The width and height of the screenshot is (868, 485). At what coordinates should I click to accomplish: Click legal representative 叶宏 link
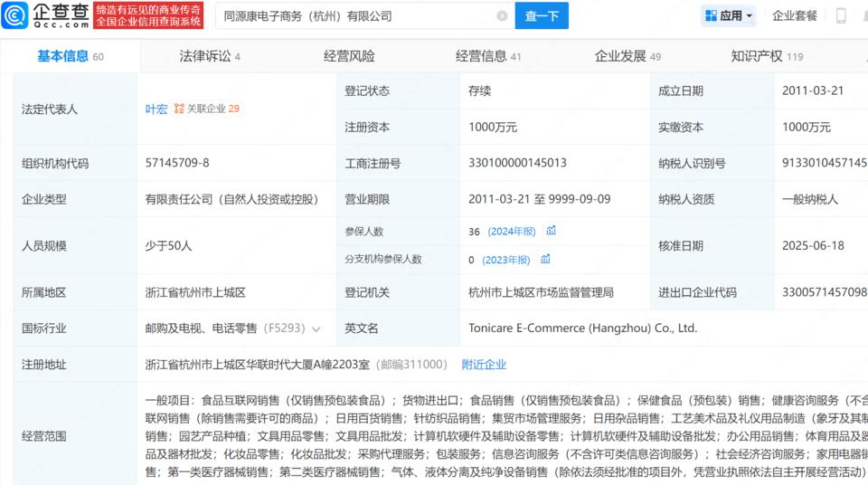coord(156,109)
